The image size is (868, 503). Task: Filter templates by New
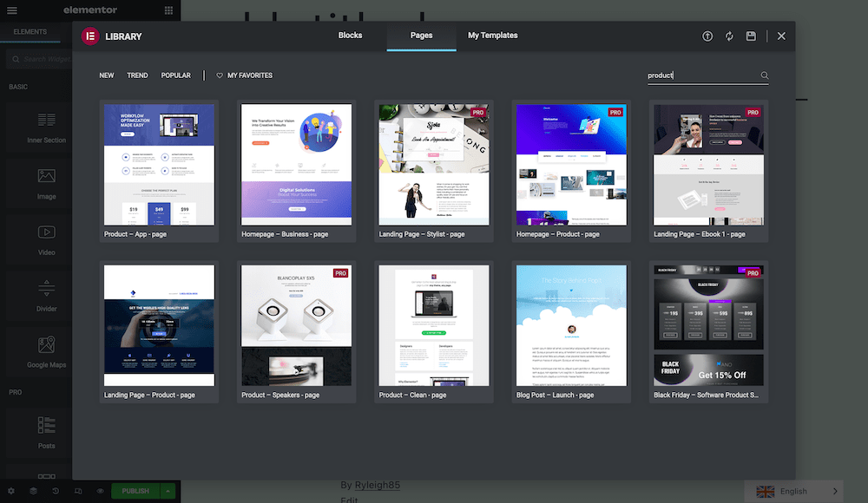click(106, 75)
